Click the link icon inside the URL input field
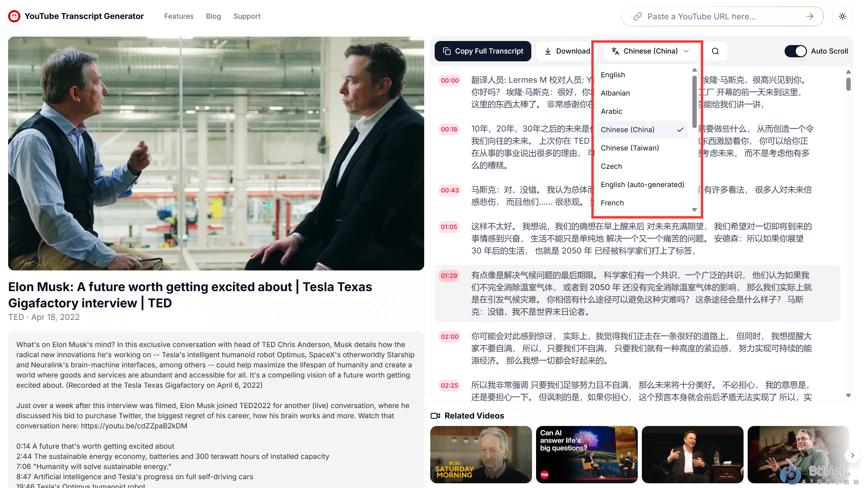The width and height of the screenshot is (868, 488). (637, 16)
